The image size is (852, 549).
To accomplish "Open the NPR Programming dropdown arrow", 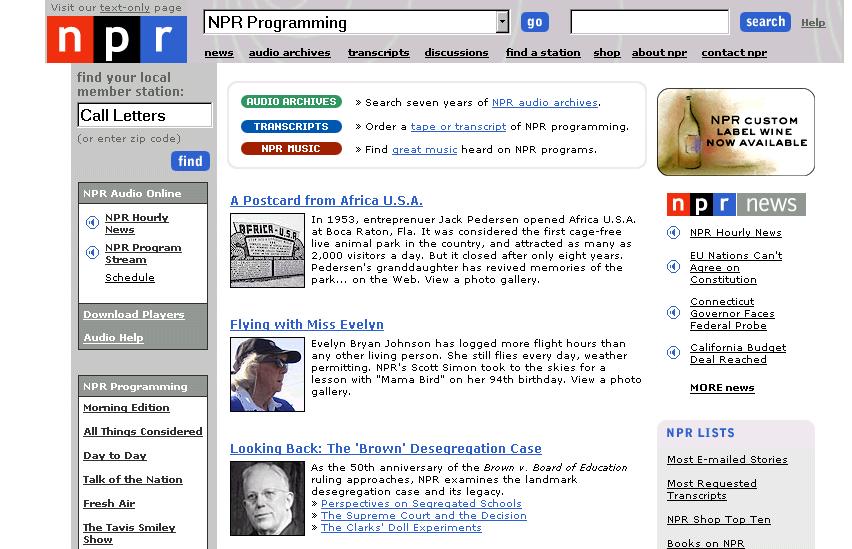I will 503,22.
